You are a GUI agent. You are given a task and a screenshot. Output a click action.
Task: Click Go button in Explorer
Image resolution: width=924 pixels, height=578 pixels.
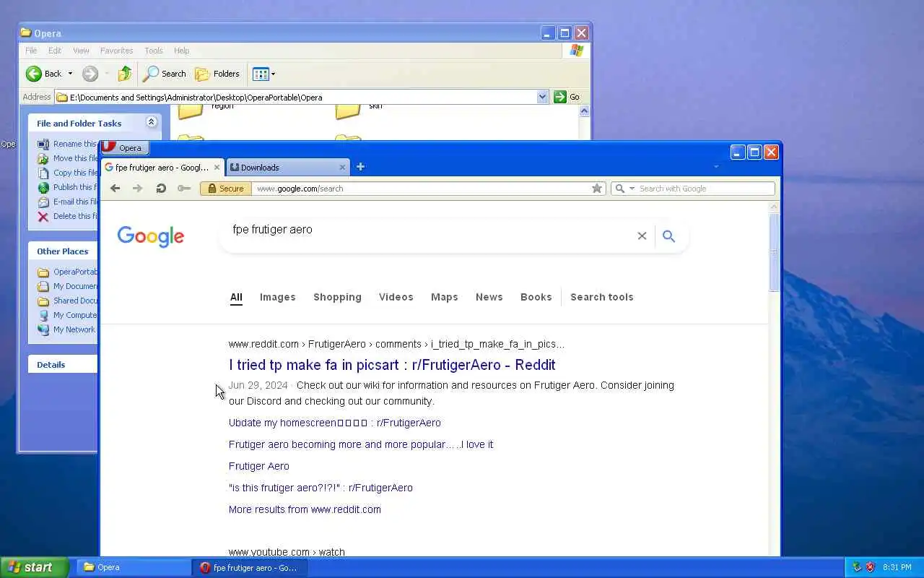[x=567, y=97]
